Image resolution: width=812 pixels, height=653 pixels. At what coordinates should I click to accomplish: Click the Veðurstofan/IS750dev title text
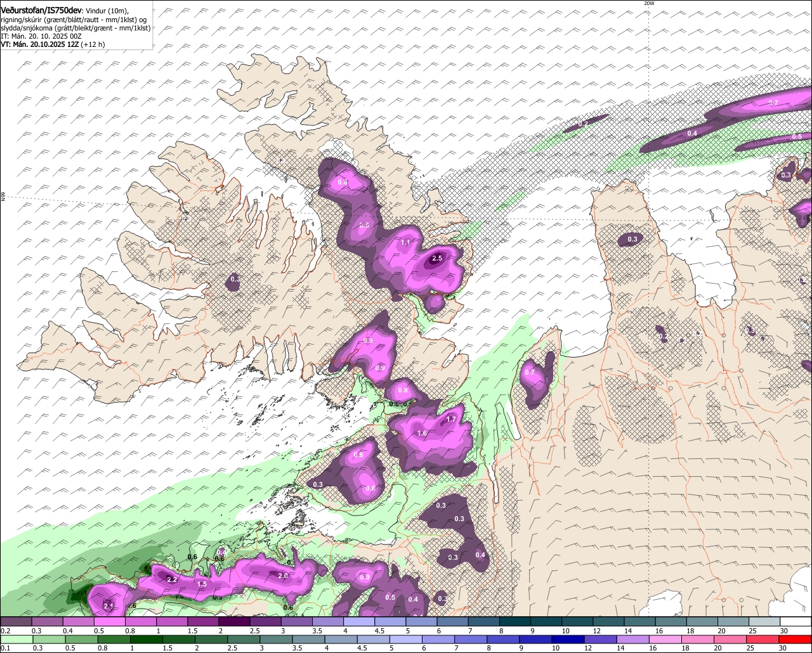tap(41, 11)
